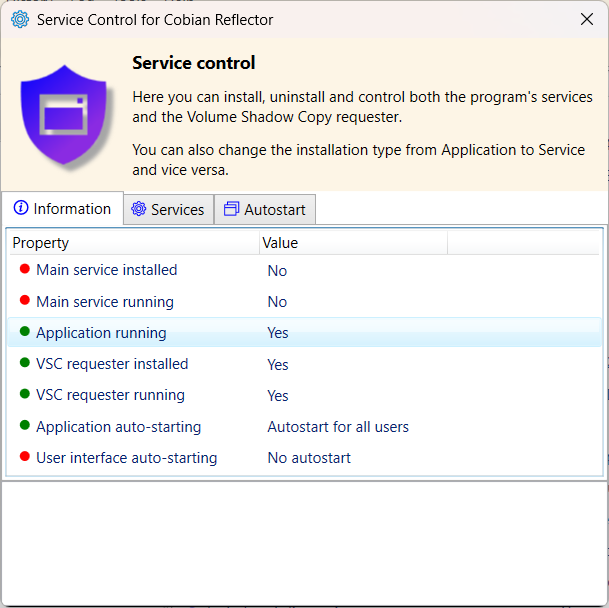This screenshot has width=609, height=608.
Task: Click green dot beside VSC requester running
Action: [25, 394]
